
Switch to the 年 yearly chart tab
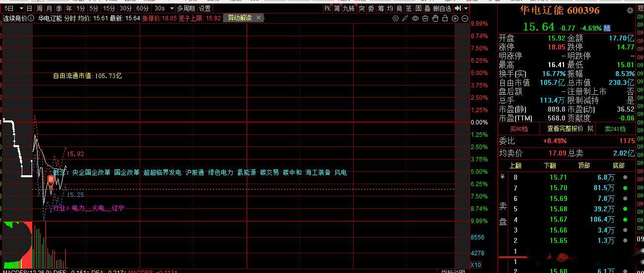(x=69, y=8)
